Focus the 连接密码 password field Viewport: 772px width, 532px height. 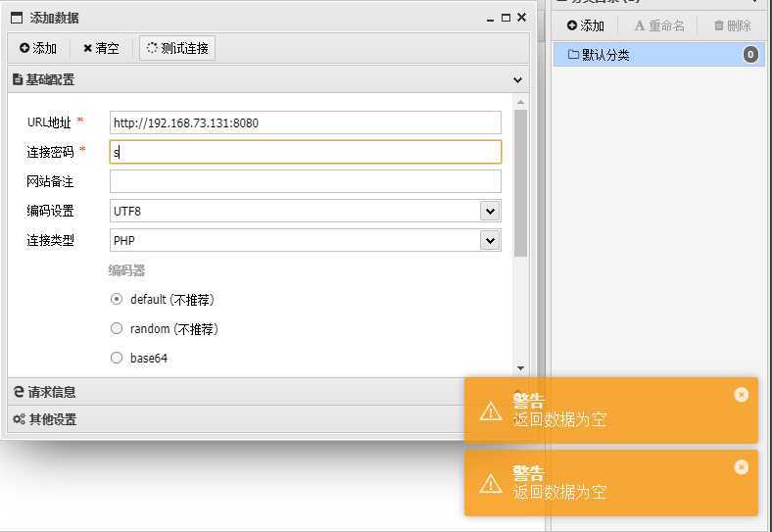[x=306, y=152]
